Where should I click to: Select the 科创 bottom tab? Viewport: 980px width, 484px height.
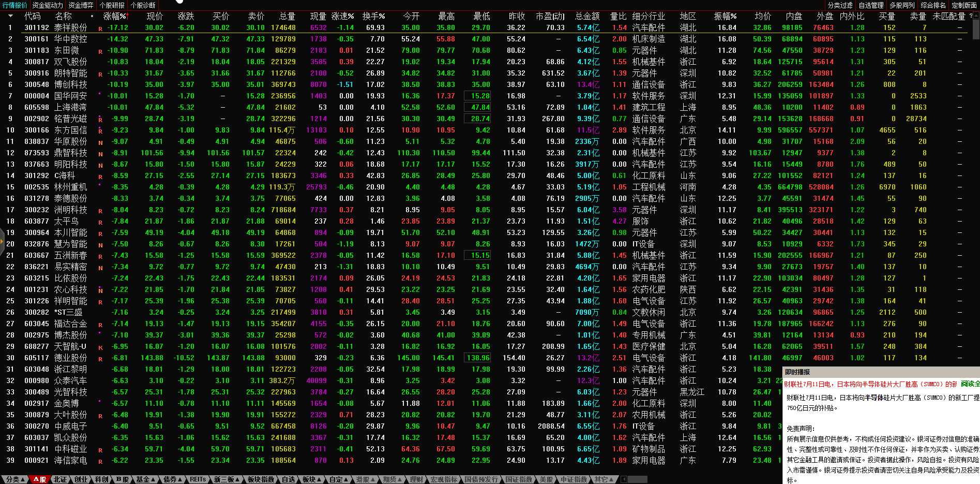pos(102,479)
